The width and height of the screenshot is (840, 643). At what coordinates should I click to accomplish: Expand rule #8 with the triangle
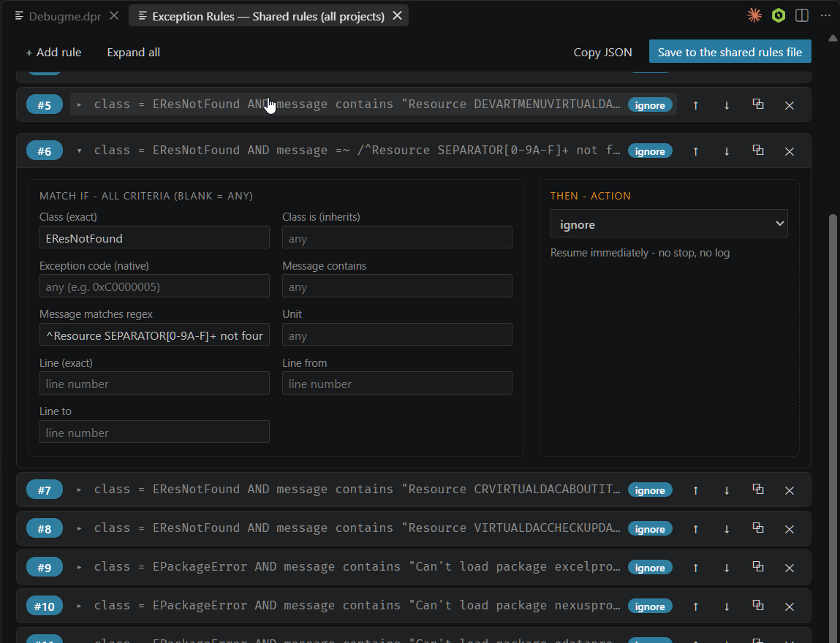pos(79,528)
